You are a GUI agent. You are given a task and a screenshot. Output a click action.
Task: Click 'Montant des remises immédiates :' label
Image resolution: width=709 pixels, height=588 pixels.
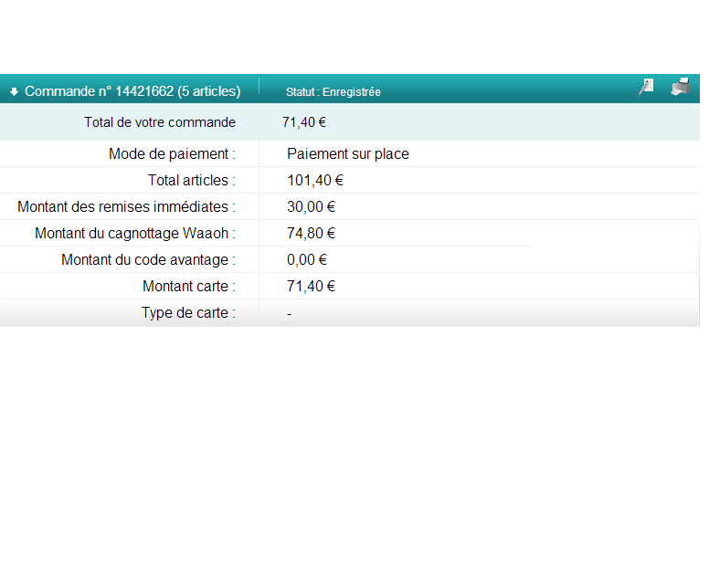coord(126,207)
